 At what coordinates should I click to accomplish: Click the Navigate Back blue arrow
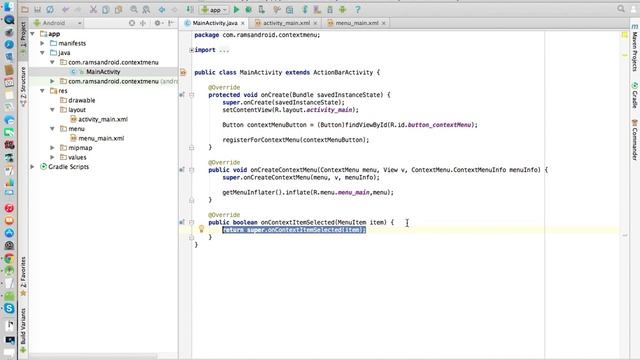pyautogui.click(x=162, y=9)
